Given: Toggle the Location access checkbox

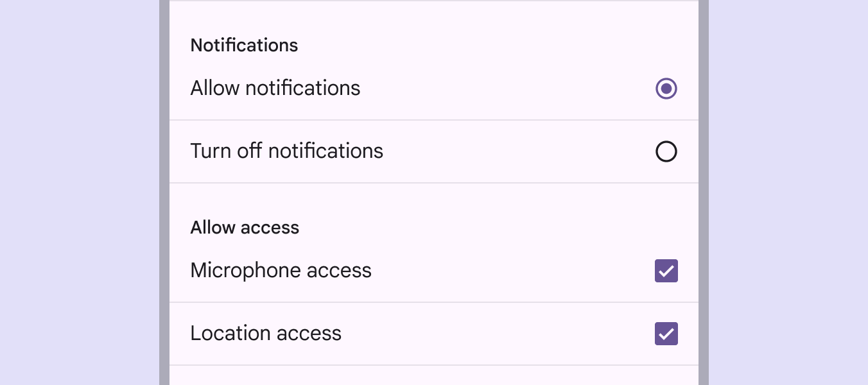Looking at the screenshot, I should click(x=666, y=334).
